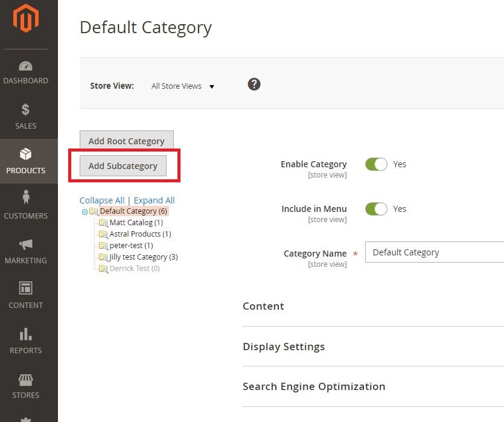Open the All Store Views dropdown
This screenshot has width=504, height=422.
(183, 86)
